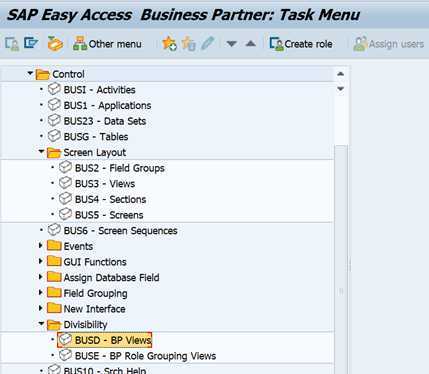Select the Other menu button label

(115, 44)
